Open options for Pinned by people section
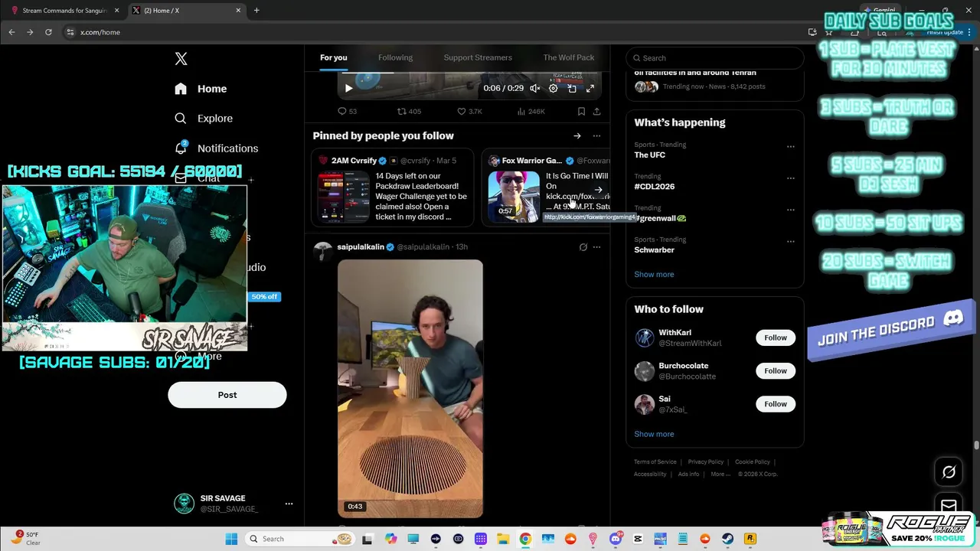980x551 pixels. click(596, 136)
